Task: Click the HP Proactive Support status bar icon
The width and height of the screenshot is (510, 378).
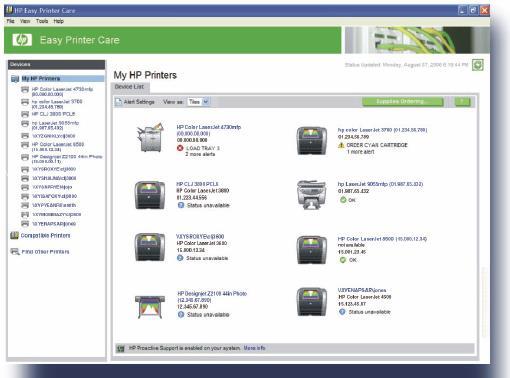Action: pos(120,349)
